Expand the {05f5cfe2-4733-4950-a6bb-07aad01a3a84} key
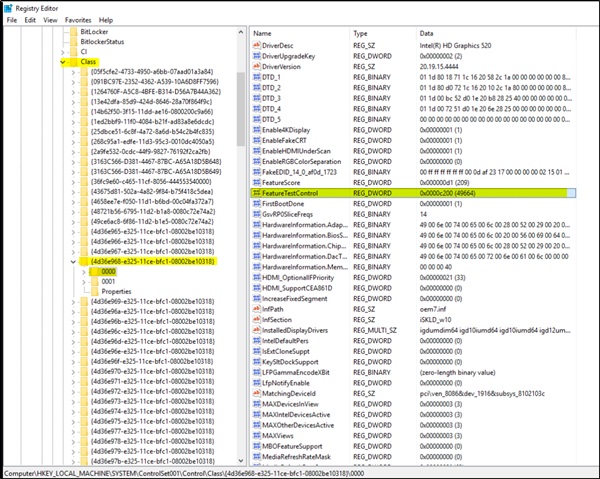The height and width of the screenshot is (479, 600). 73,72
